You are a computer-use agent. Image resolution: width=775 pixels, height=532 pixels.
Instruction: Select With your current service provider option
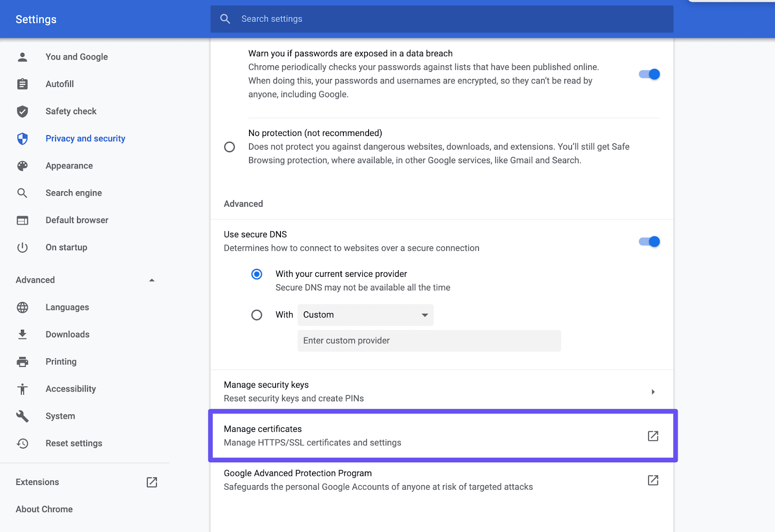coord(257,274)
